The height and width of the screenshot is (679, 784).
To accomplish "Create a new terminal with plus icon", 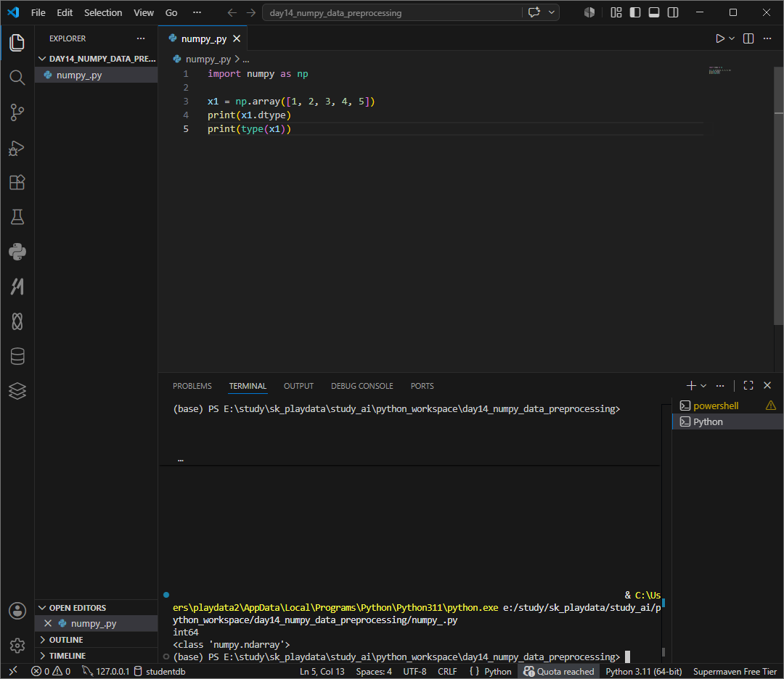I will [x=691, y=386].
